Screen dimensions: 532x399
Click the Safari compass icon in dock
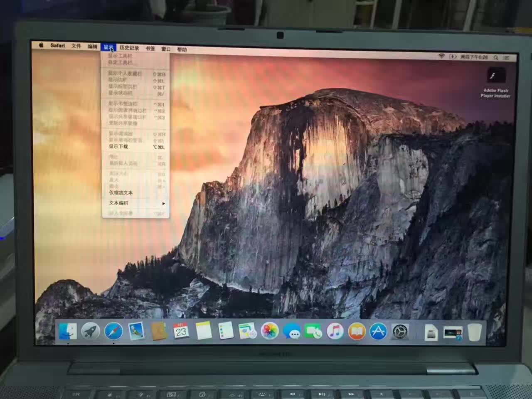point(113,331)
